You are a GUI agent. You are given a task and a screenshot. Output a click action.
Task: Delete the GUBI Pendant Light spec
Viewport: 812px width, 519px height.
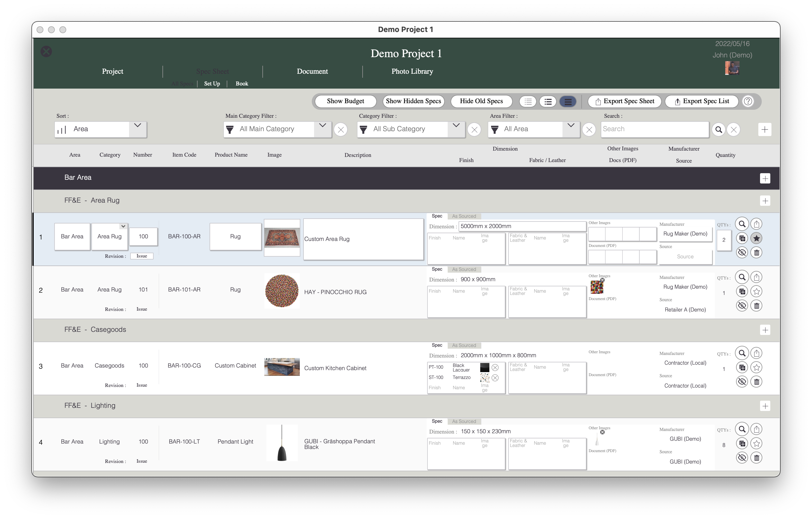click(x=757, y=458)
